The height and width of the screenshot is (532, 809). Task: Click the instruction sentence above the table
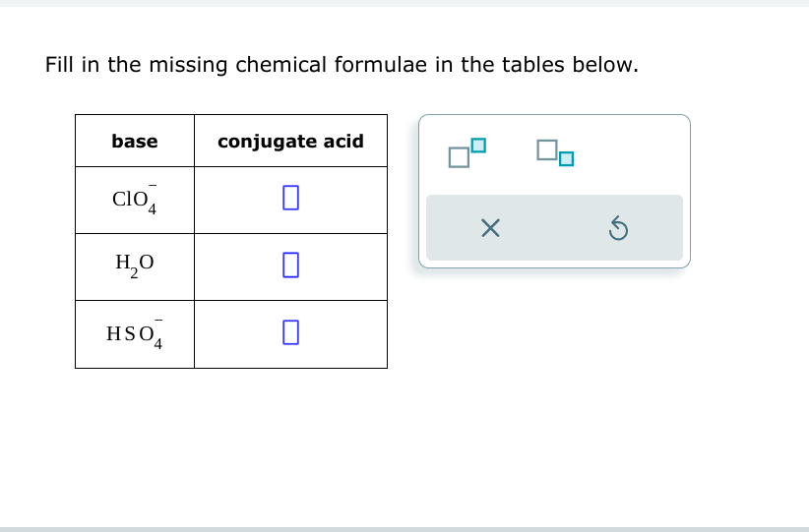[x=342, y=65]
